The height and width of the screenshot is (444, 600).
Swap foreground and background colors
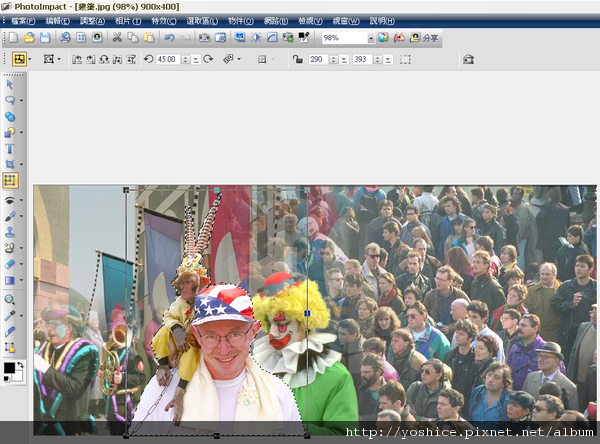click(x=21, y=367)
